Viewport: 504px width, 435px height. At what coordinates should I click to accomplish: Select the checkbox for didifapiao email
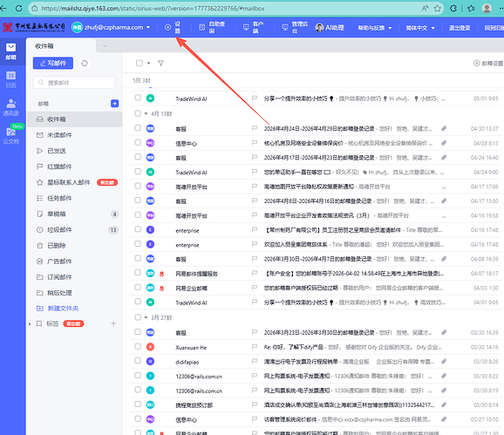[138, 361]
